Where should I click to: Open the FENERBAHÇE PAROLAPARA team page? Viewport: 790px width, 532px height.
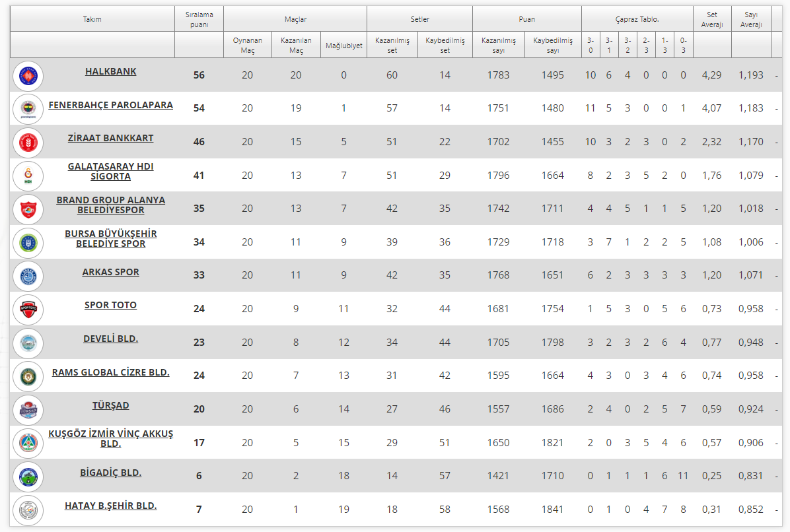click(110, 105)
